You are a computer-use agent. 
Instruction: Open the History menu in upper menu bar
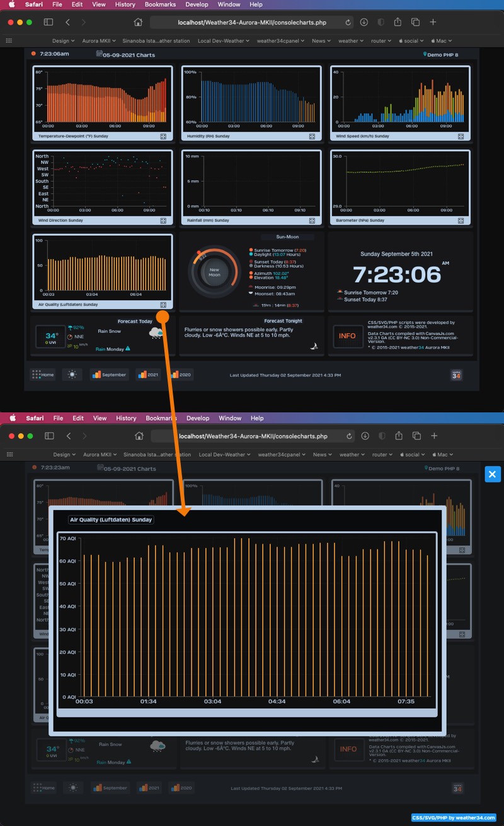click(125, 4)
